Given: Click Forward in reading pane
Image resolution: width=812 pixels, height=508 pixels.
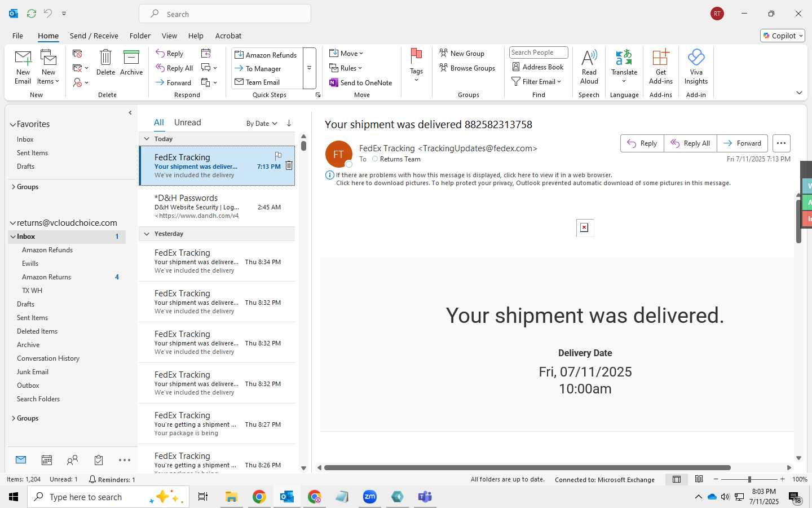Looking at the screenshot, I should click(743, 143).
